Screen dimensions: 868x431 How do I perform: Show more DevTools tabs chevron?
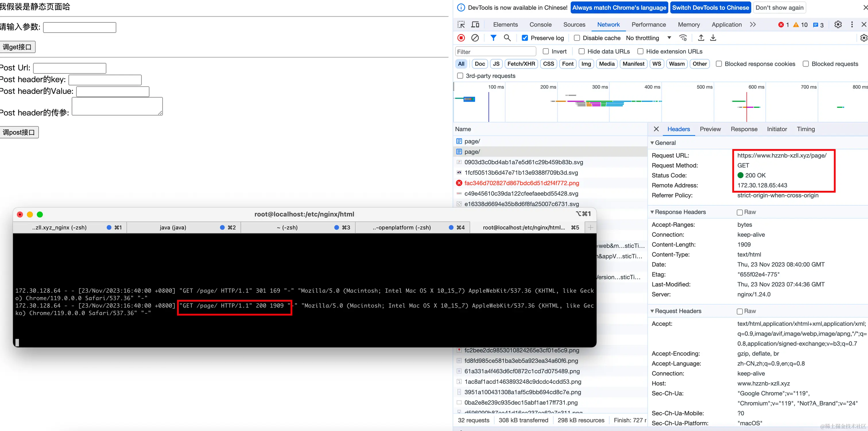[x=753, y=25]
